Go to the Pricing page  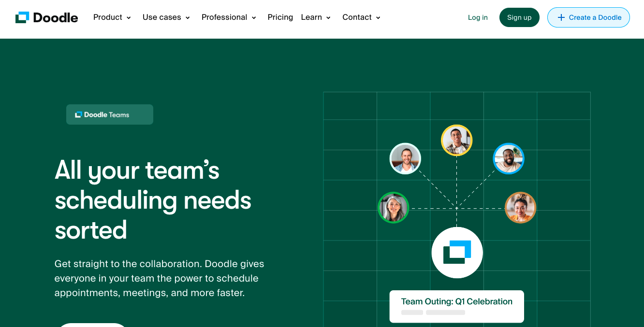(280, 17)
